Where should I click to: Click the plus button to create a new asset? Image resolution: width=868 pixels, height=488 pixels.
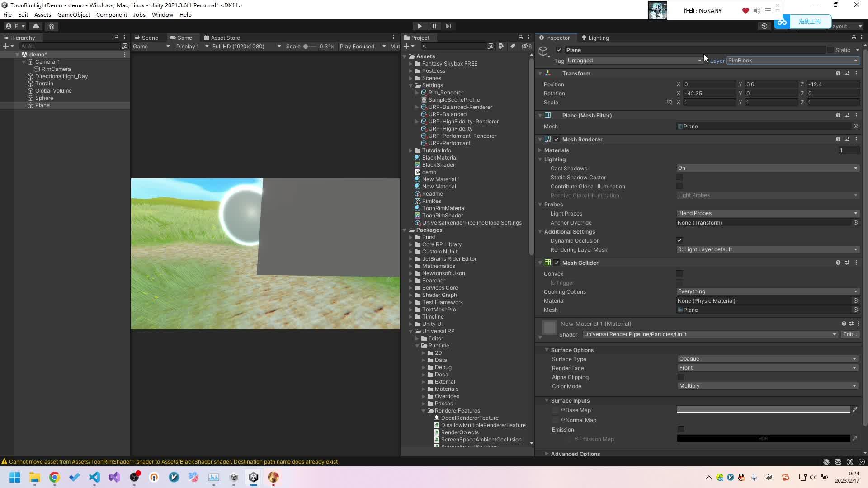[406, 46]
